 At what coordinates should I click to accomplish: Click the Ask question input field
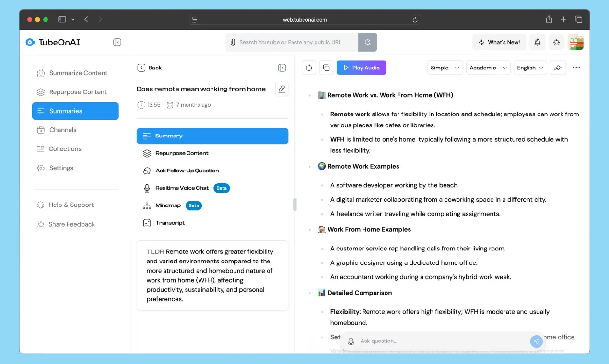441,341
